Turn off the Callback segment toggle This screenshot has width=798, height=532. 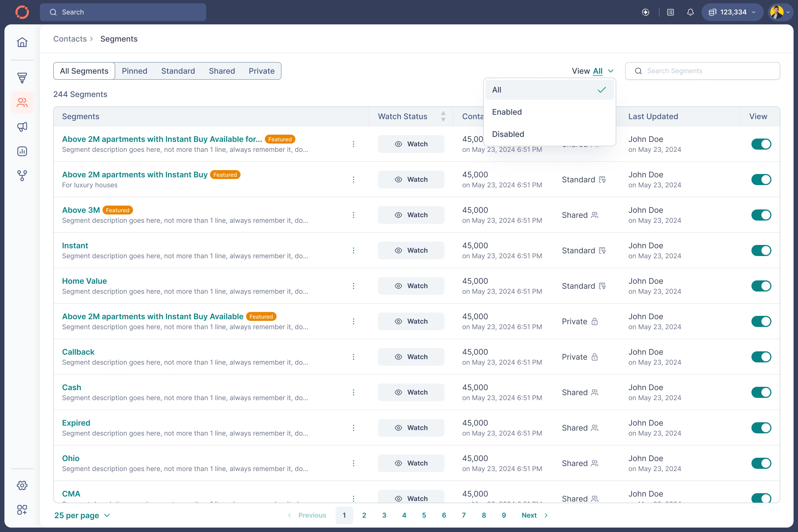point(761,357)
